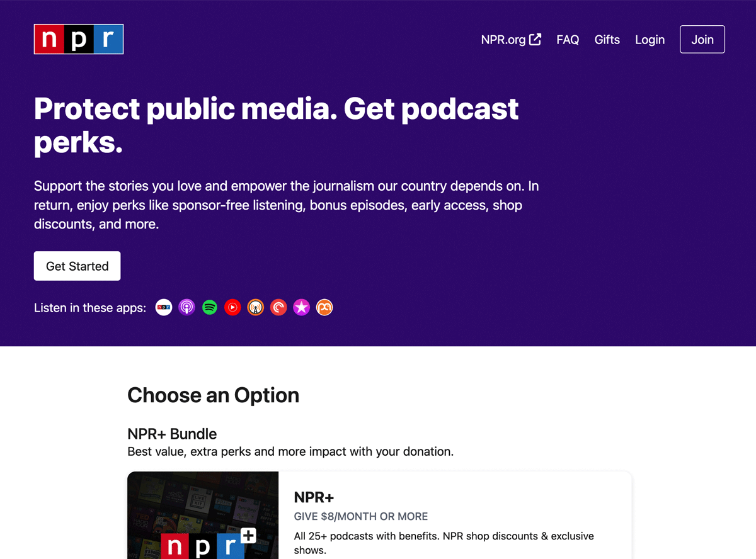Navigate to the Gifts section
Viewport: 756px width, 559px height.
607,39
